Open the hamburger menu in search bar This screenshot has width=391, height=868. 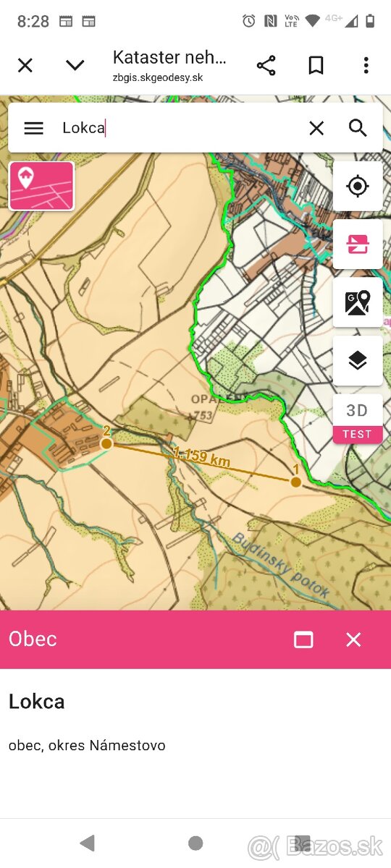(33, 128)
